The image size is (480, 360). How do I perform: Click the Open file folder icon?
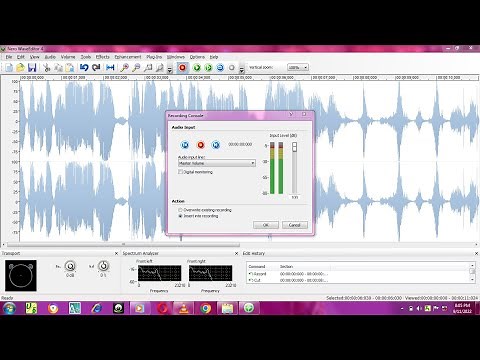[x=20, y=68]
